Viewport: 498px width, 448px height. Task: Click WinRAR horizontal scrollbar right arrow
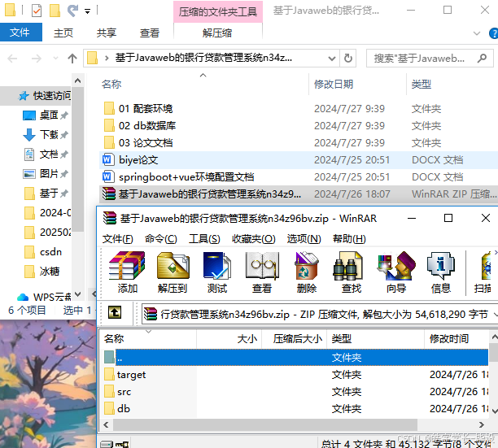482,425
